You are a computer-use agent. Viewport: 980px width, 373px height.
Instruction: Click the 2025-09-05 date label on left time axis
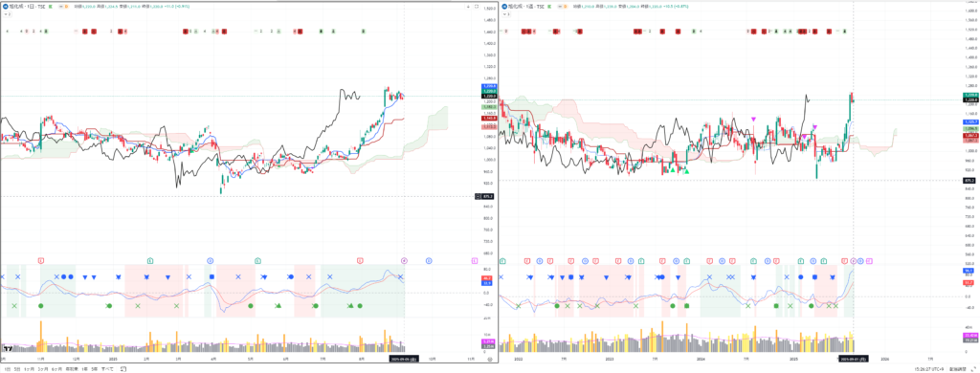tap(405, 359)
